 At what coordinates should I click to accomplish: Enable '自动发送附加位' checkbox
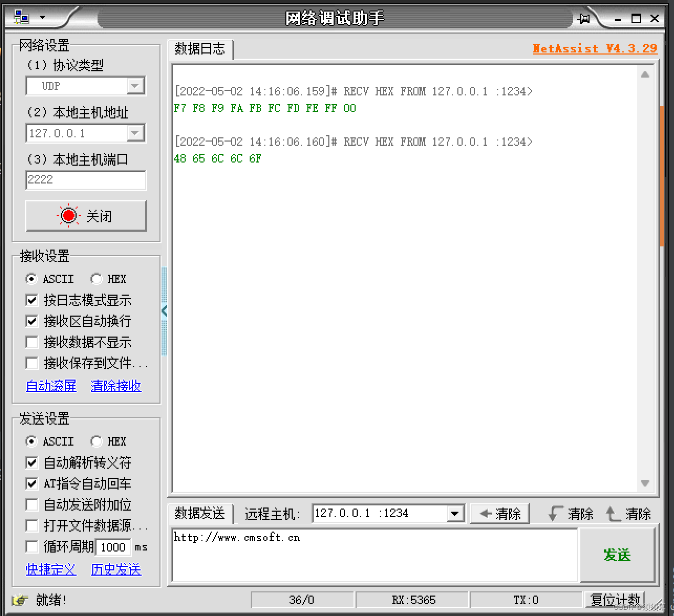(32, 505)
